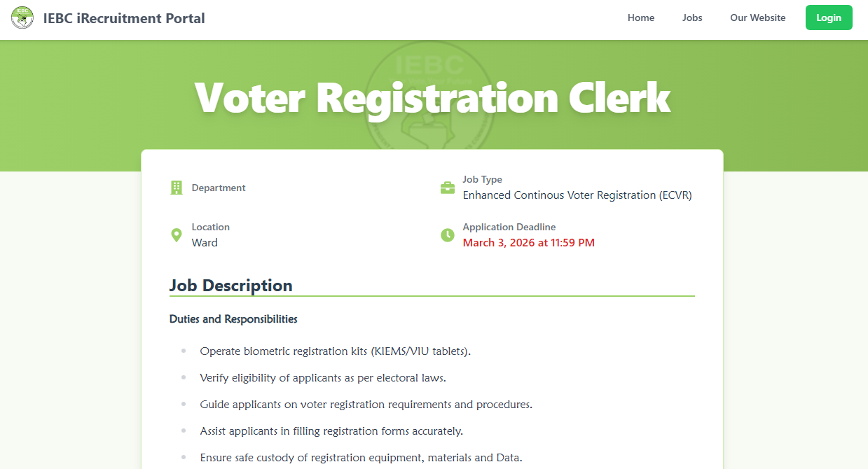Click the IEBC iRecruitment Portal title link
The image size is (868, 469).
124,18
